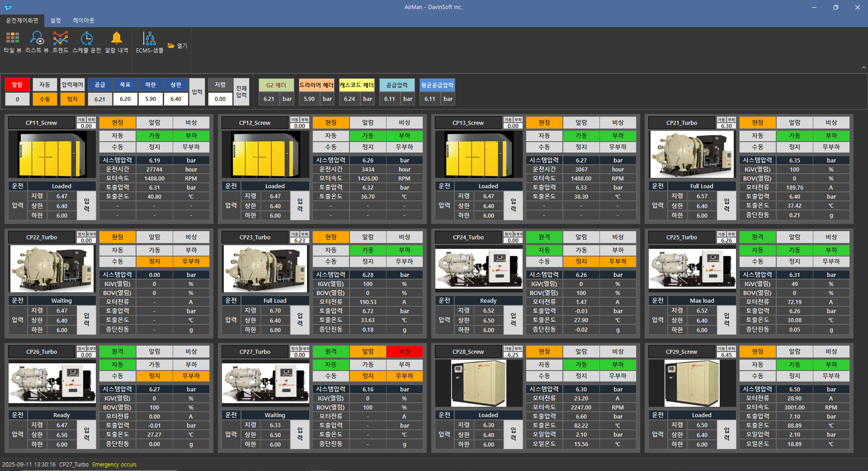Switch to 리스트 뷰 list view
This screenshot has height=471, width=868.
coord(37,43)
